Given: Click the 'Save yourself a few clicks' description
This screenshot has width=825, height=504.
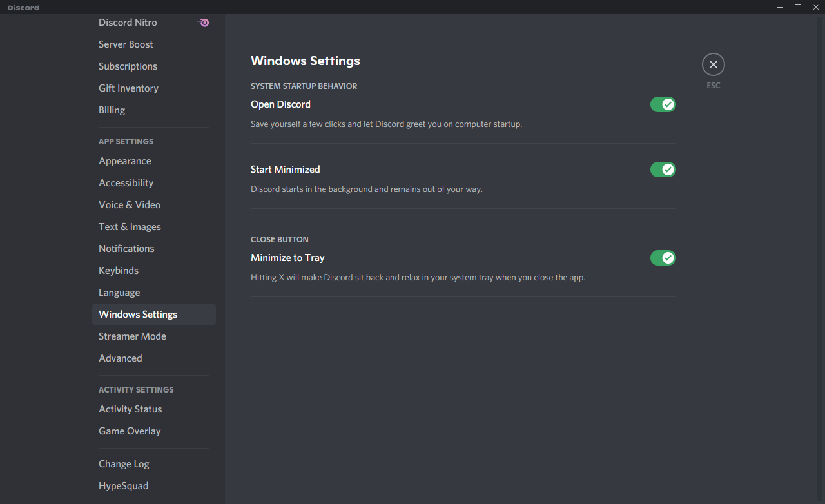Looking at the screenshot, I should 386,124.
